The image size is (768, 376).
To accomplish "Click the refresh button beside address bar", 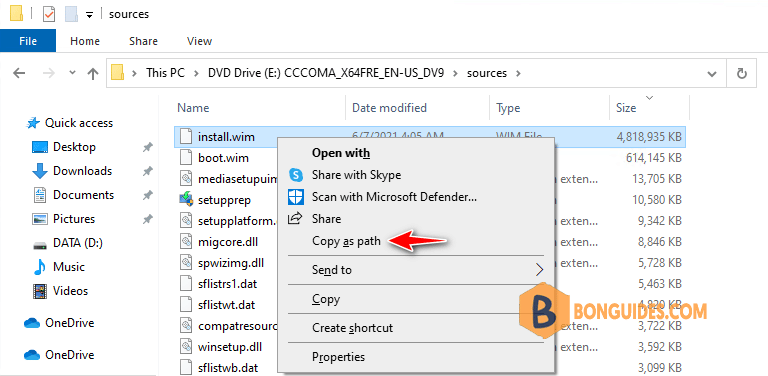I will click(742, 73).
